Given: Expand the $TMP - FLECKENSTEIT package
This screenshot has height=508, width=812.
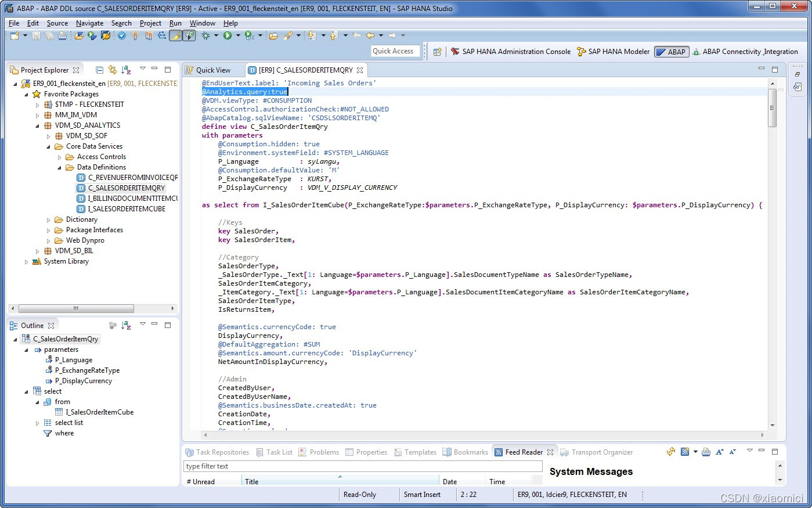Looking at the screenshot, I should 38,105.
